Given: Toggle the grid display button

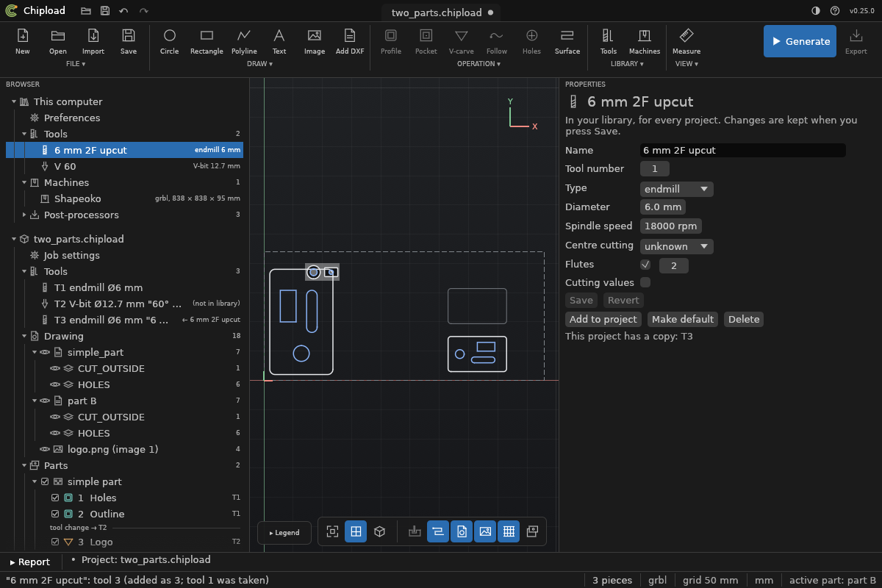Looking at the screenshot, I should pyautogui.click(x=509, y=531).
